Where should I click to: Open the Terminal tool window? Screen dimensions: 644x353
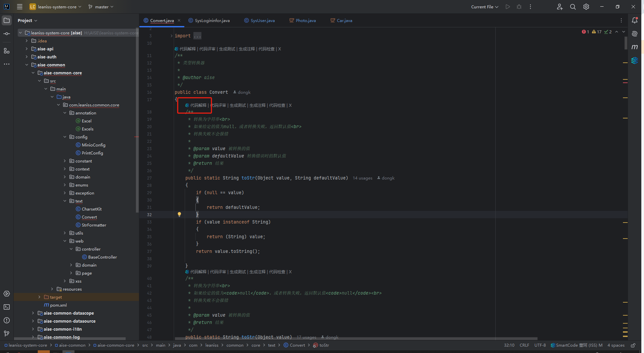coord(7,307)
